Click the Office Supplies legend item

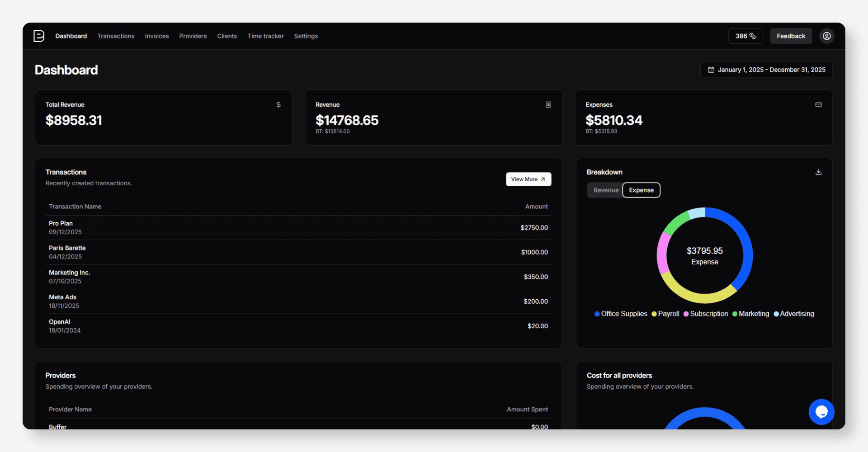coord(621,314)
